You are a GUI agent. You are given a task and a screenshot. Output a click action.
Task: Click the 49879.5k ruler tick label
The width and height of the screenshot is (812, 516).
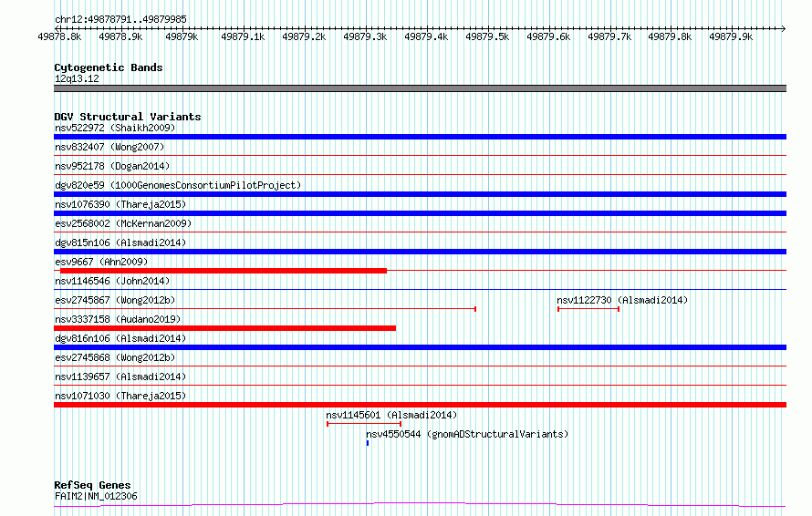coord(487,36)
